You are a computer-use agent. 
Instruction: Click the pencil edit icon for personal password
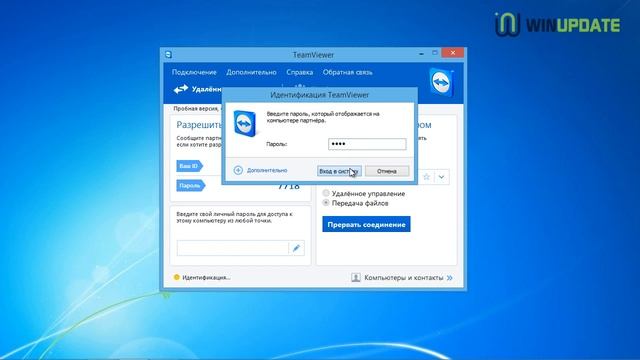[296, 248]
